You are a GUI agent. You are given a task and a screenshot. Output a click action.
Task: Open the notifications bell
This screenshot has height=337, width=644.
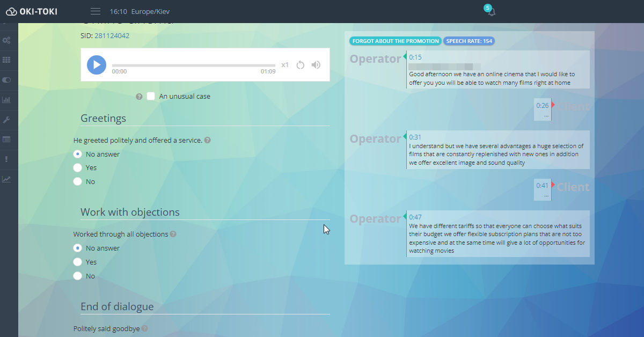click(491, 12)
